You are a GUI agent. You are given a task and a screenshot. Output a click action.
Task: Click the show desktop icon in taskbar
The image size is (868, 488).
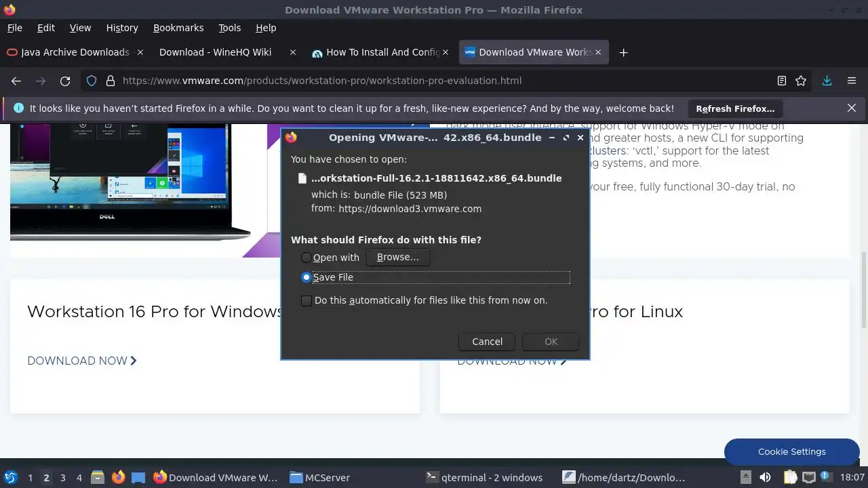click(138, 477)
